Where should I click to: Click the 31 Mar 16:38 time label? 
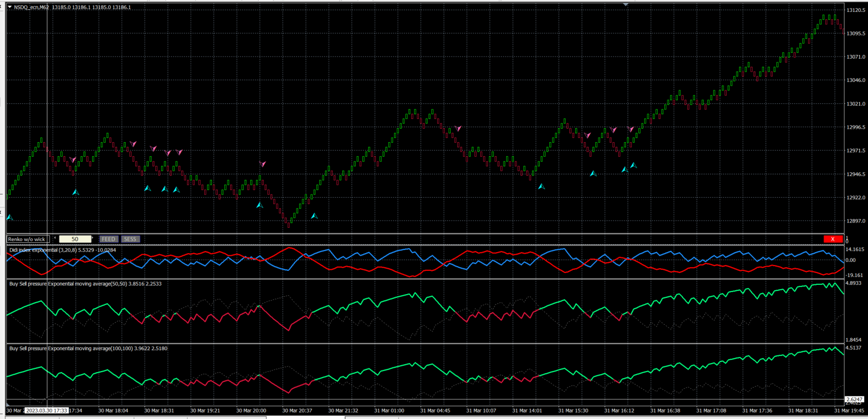[x=665, y=410]
